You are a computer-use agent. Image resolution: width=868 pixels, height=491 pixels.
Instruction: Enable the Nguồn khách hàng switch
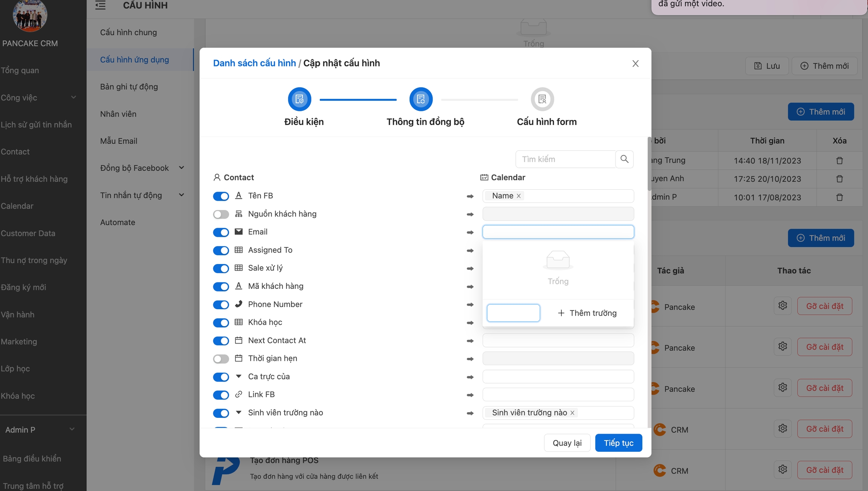[221, 214]
